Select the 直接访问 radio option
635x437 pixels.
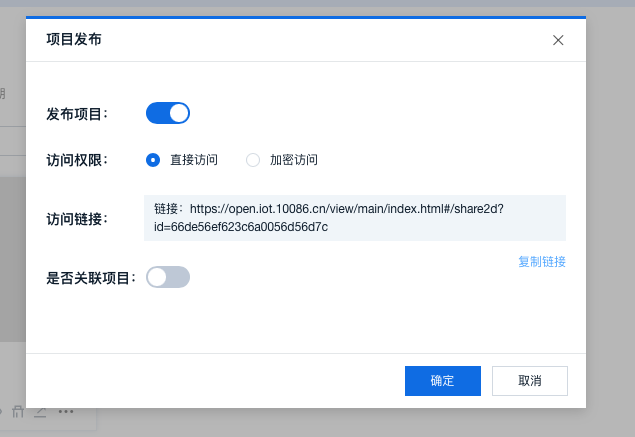[153, 160]
